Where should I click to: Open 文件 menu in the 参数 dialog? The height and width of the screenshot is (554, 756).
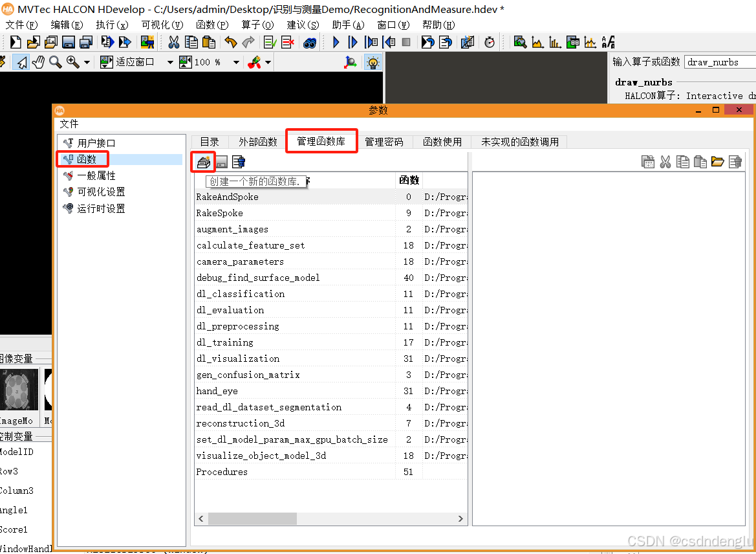(69, 124)
